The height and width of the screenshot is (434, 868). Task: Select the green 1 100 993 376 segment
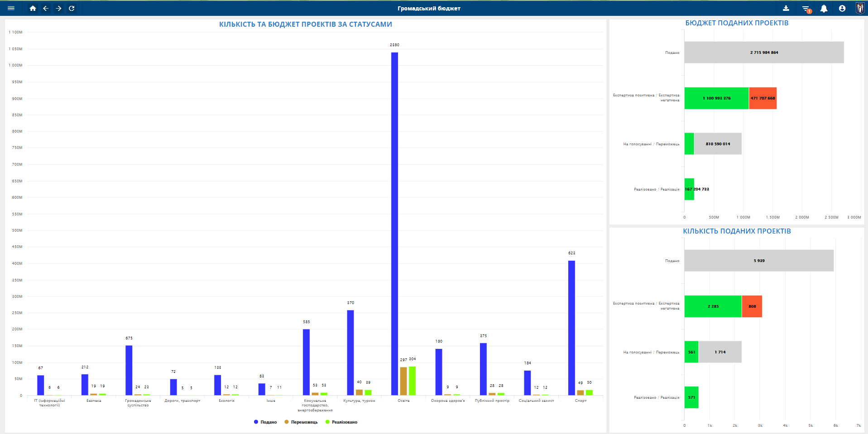click(x=716, y=98)
